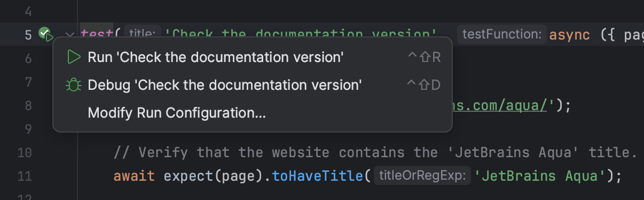Click line number 11 in the gutter
The height and width of the screenshot is (200, 644).
(x=25, y=175)
